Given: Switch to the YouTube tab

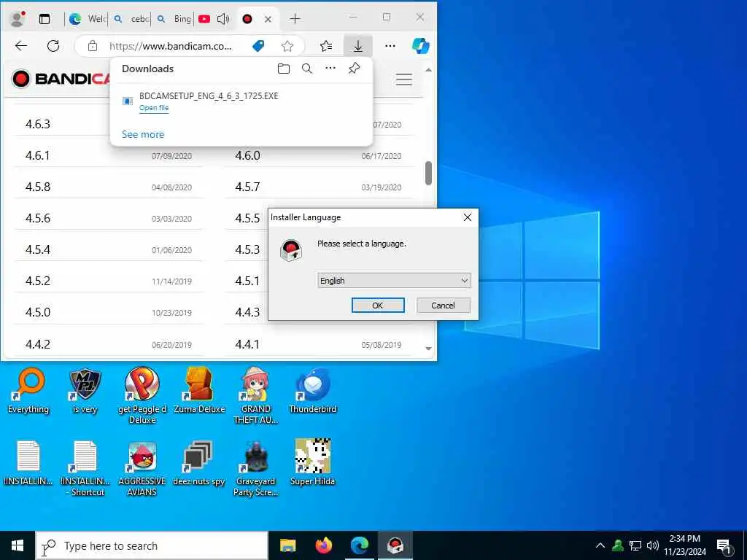Looking at the screenshot, I should [x=204, y=19].
